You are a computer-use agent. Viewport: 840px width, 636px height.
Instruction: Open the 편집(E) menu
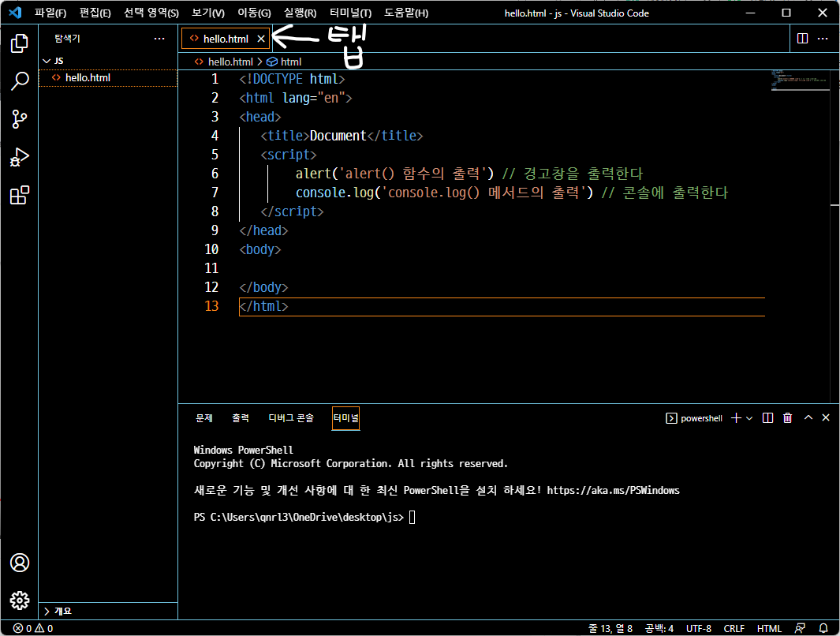click(x=95, y=13)
